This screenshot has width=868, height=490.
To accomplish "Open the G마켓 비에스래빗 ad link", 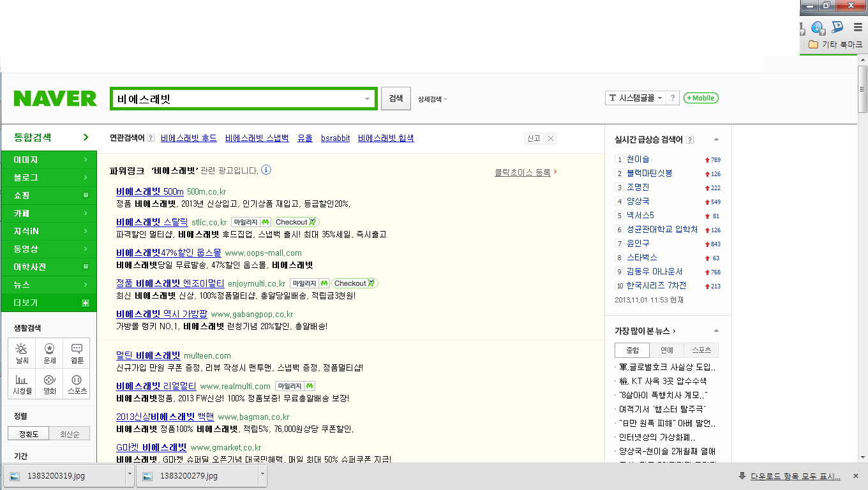I will click(151, 447).
